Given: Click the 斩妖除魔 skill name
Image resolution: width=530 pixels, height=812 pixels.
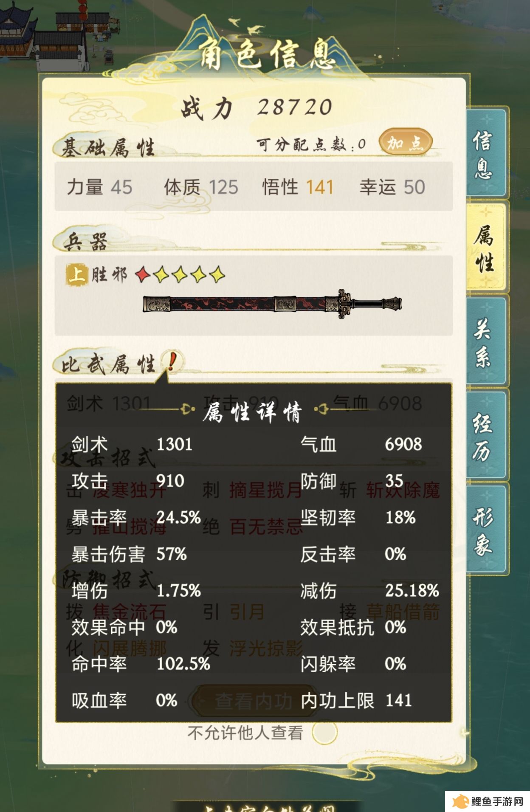Looking at the screenshot, I should 403,490.
